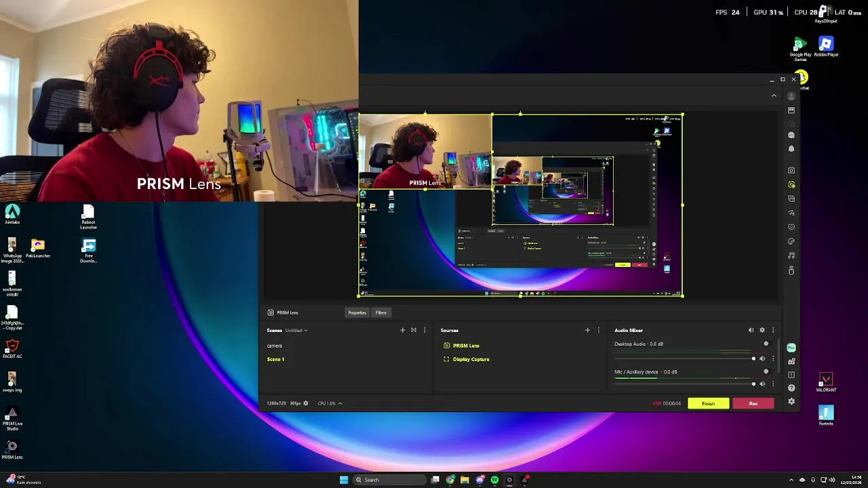Open settings gear at bottom of PRISM sidebar
Viewport: 868px width, 488px height.
pyautogui.click(x=791, y=401)
